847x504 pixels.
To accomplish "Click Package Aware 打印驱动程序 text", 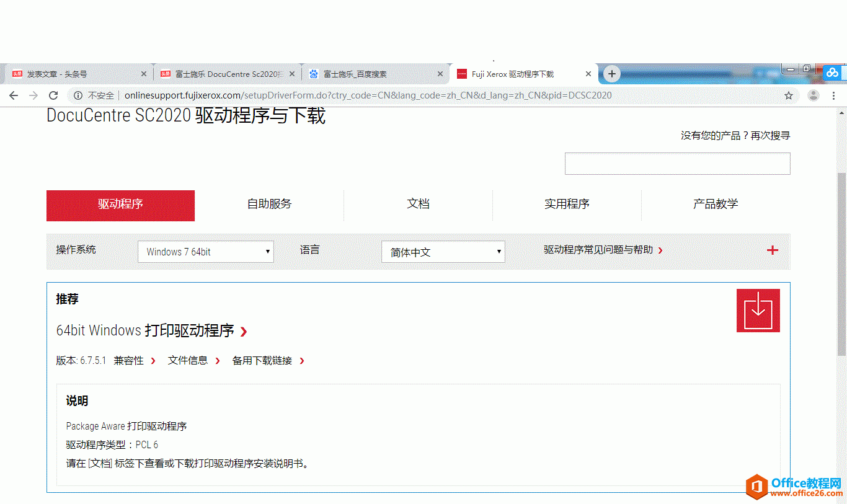I will 126,426.
